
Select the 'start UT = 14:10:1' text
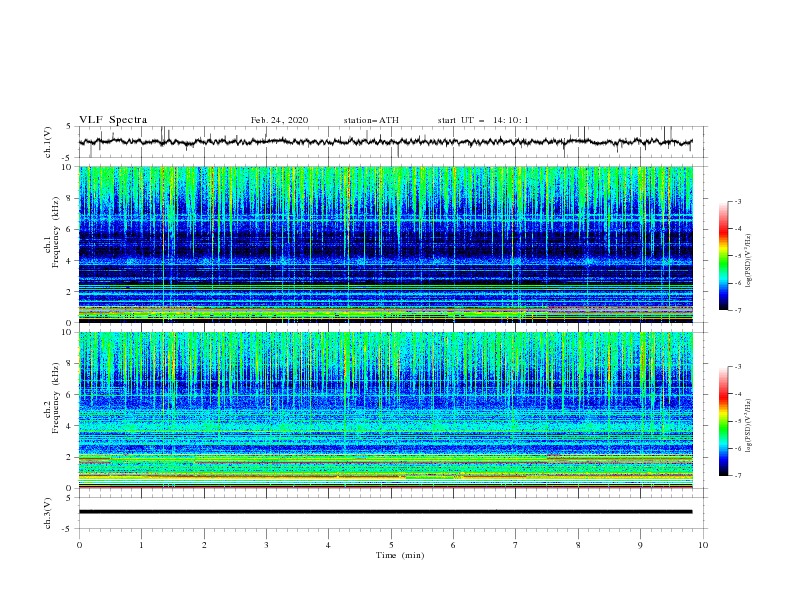tap(483, 120)
